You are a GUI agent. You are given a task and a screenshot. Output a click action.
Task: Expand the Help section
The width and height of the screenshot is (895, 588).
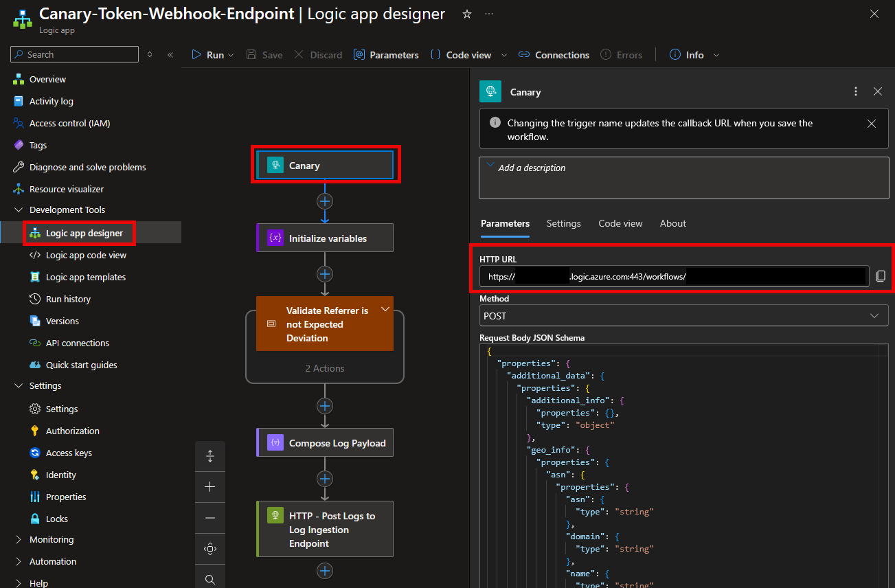click(x=19, y=583)
